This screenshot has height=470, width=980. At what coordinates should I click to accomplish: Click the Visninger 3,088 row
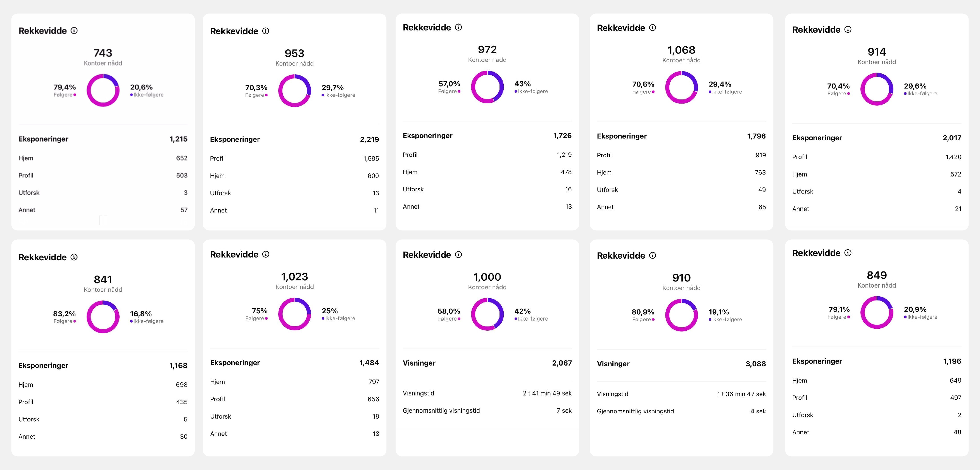pyautogui.click(x=681, y=364)
